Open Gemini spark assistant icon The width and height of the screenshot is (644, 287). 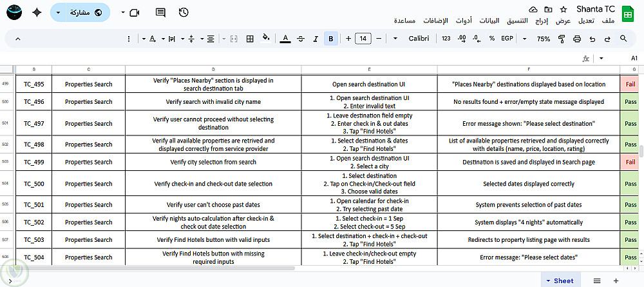pyautogui.click(x=37, y=12)
